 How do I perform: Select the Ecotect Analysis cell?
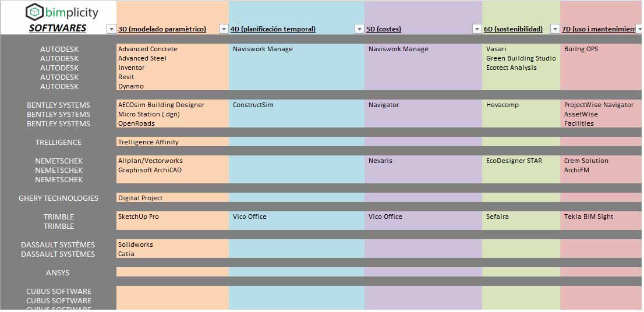511,68
